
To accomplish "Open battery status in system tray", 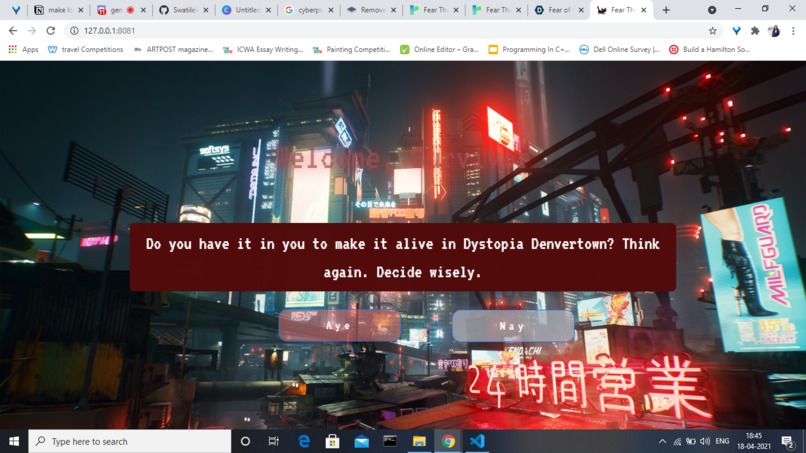I will [x=691, y=441].
